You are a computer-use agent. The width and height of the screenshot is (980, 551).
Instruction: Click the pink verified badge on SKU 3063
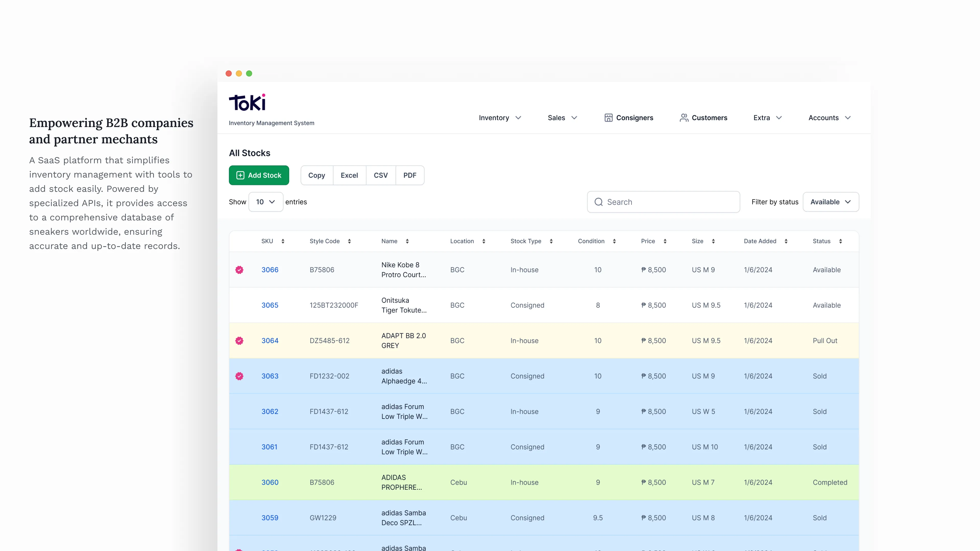tap(239, 376)
